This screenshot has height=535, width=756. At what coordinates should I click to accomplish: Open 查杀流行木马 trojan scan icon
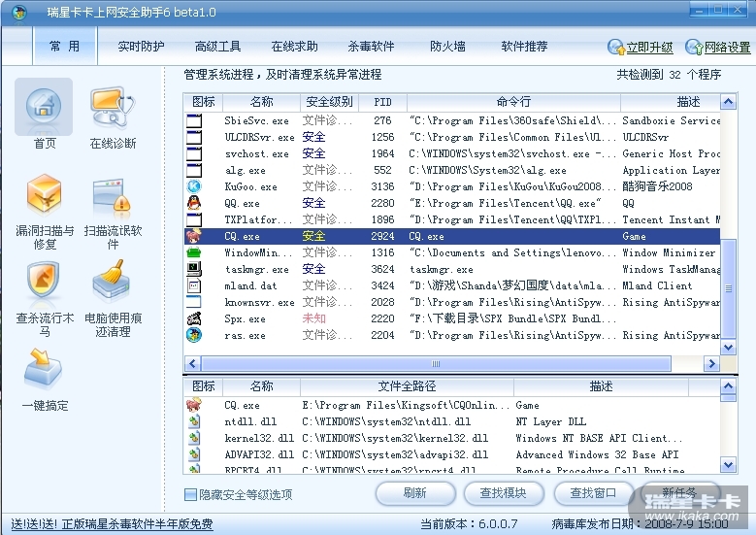44,281
